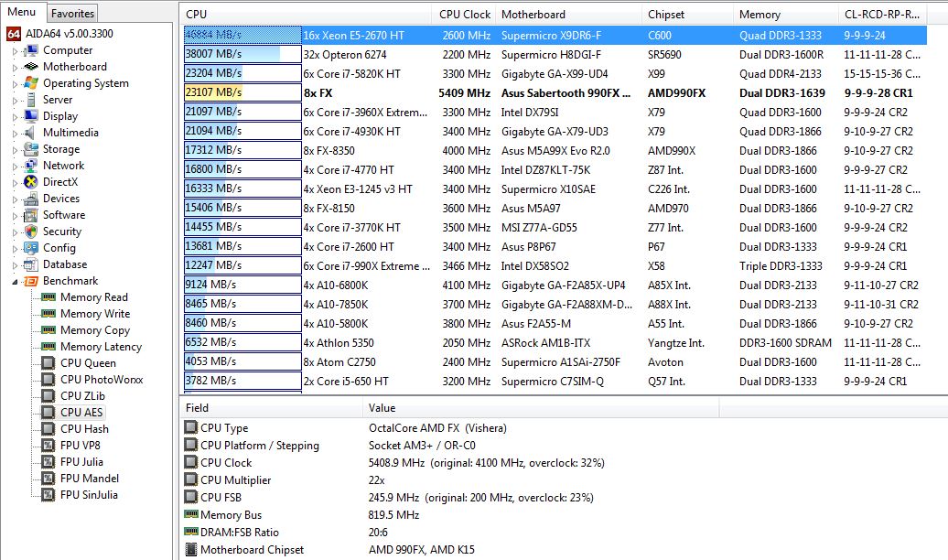Collapse the Benchmark tree node
The height and width of the screenshot is (560, 948).
pyautogui.click(x=16, y=282)
